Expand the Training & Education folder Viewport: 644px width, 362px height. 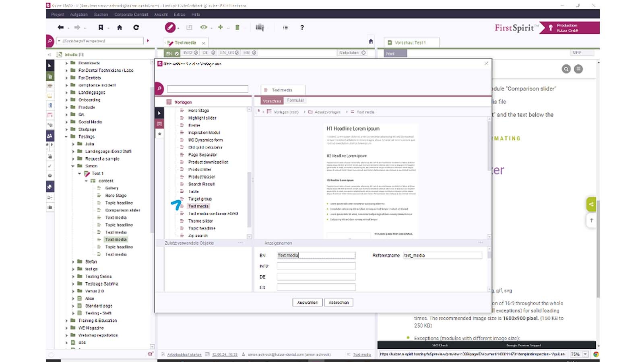(x=66, y=321)
